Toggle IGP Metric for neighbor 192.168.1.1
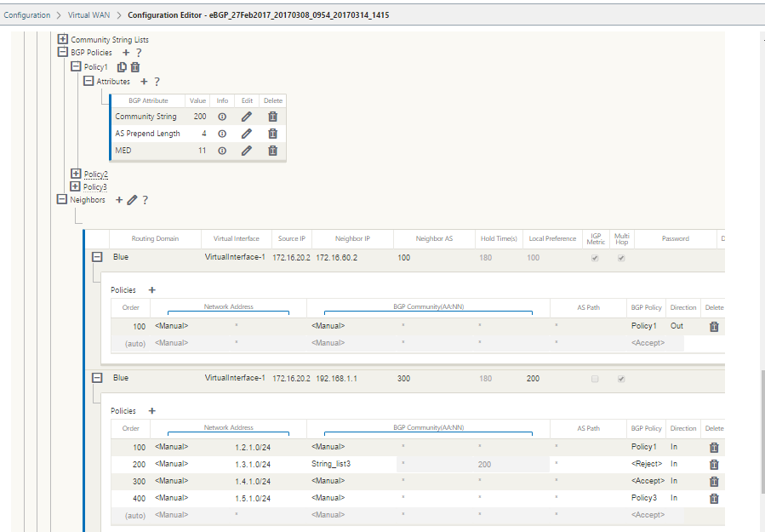765x532 pixels. point(595,379)
